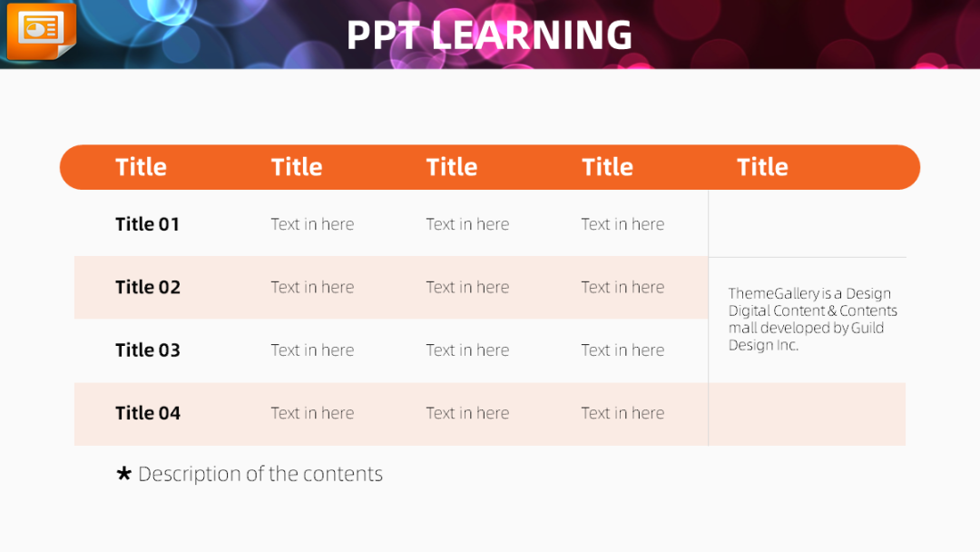This screenshot has height=552, width=980.
Task: Click the star symbol before the description
Action: point(124,473)
